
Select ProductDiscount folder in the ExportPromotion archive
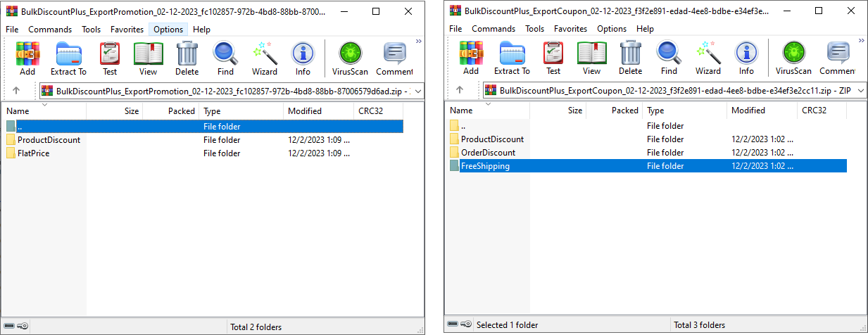(x=49, y=140)
